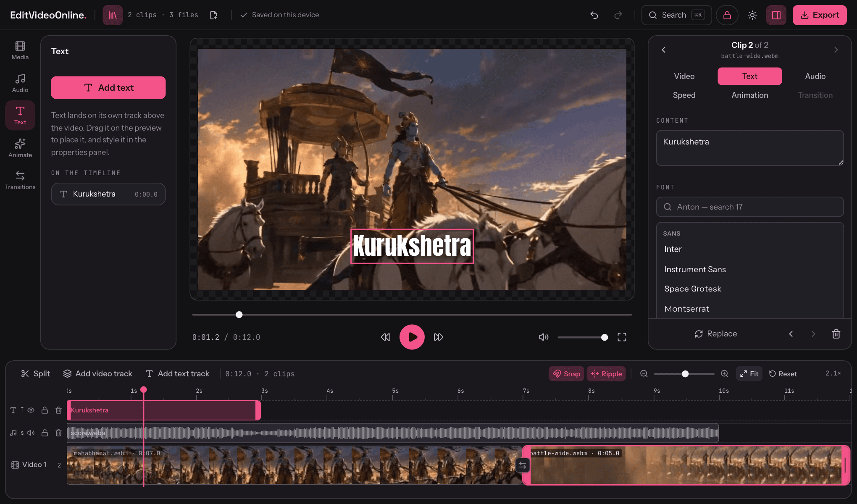Screen dimensions: 857x504
Task: Toggle lock on the Kurukshetra text track
Action: [x=45, y=410]
